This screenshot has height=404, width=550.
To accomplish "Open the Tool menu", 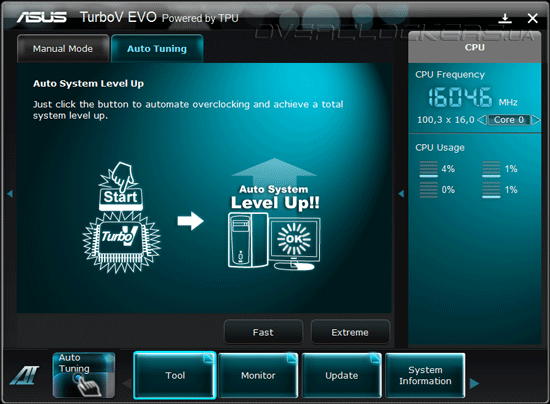I will point(175,375).
